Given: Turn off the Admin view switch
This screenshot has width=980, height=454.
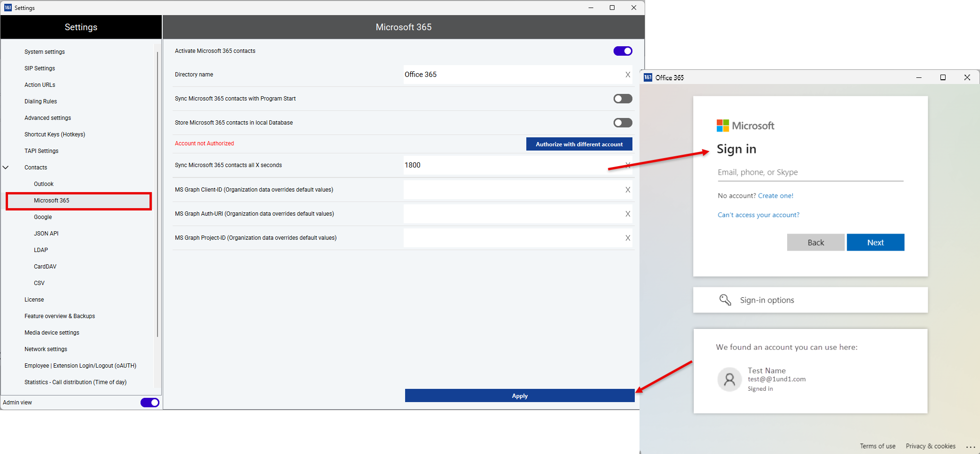Looking at the screenshot, I should pos(149,403).
